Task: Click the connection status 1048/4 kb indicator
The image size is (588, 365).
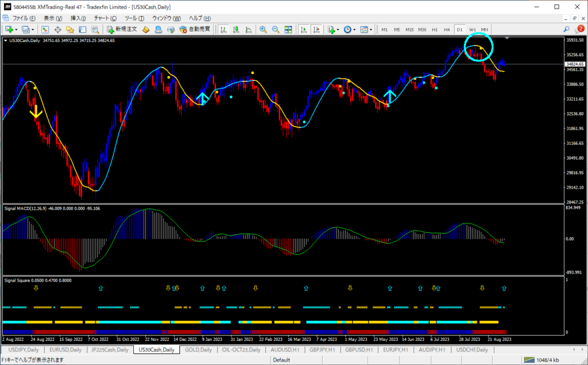Action: [x=541, y=360]
